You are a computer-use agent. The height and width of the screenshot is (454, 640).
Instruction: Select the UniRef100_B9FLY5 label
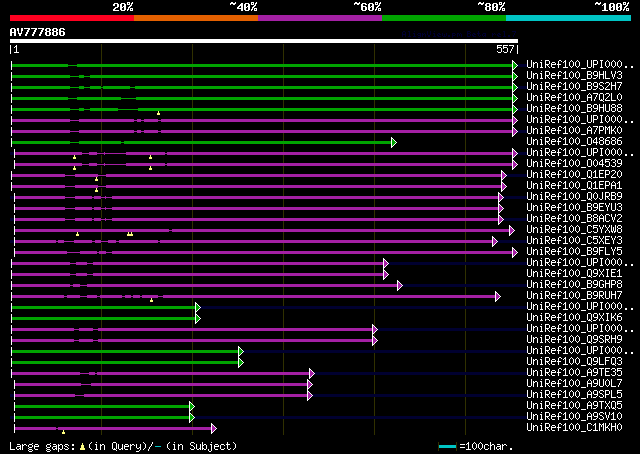click(x=574, y=251)
